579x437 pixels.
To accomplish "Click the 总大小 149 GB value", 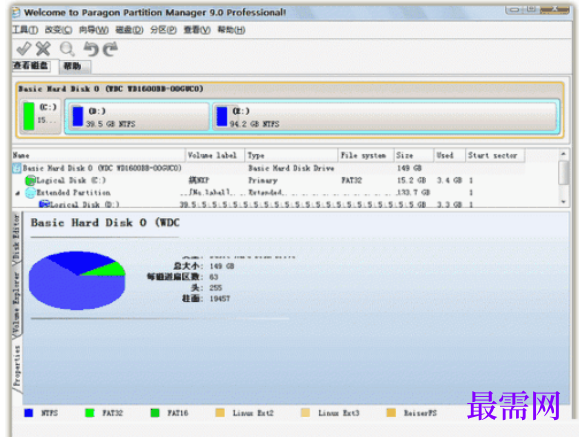I will coord(222,266).
